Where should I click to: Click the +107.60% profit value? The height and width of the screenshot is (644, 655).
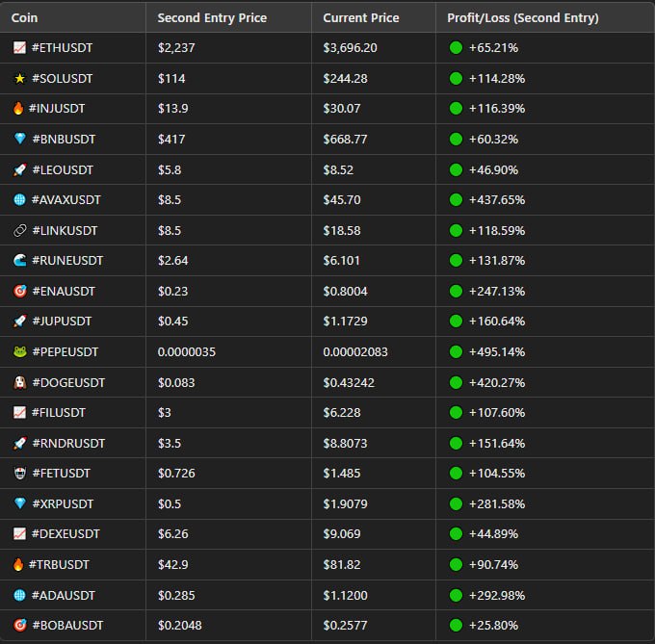(x=497, y=412)
